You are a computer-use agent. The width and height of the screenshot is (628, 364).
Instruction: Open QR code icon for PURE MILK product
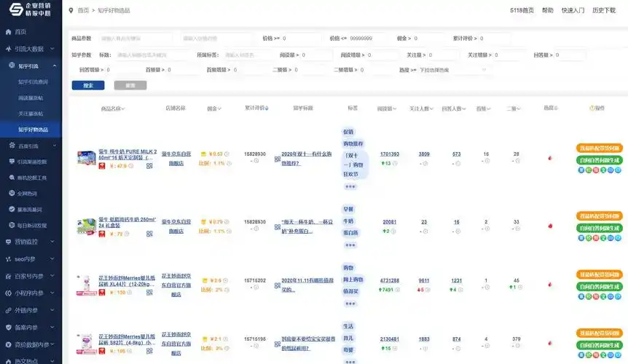tap(149, 166)
